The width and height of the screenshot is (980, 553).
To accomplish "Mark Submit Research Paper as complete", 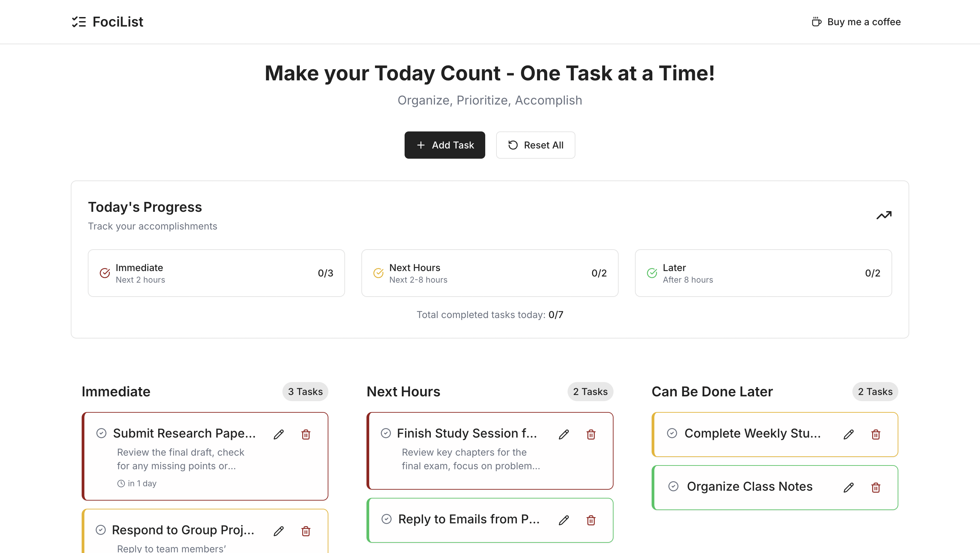I will 101,433.
